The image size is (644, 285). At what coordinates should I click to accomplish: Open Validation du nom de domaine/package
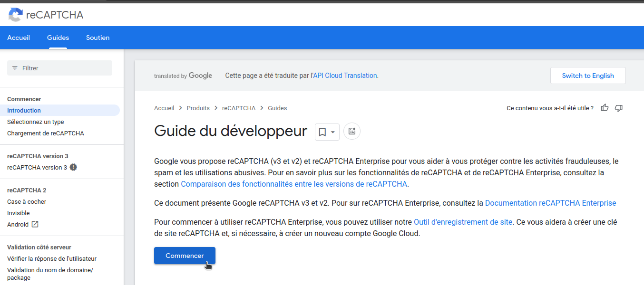50,274
